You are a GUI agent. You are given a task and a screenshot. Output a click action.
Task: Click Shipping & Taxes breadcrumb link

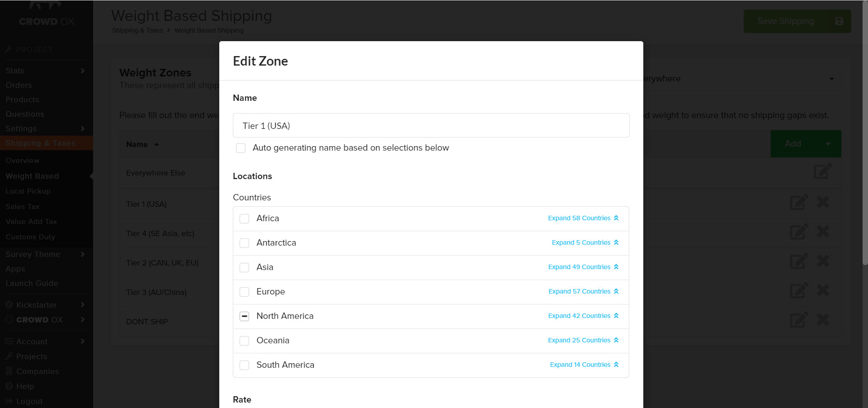tap(137, 30)
